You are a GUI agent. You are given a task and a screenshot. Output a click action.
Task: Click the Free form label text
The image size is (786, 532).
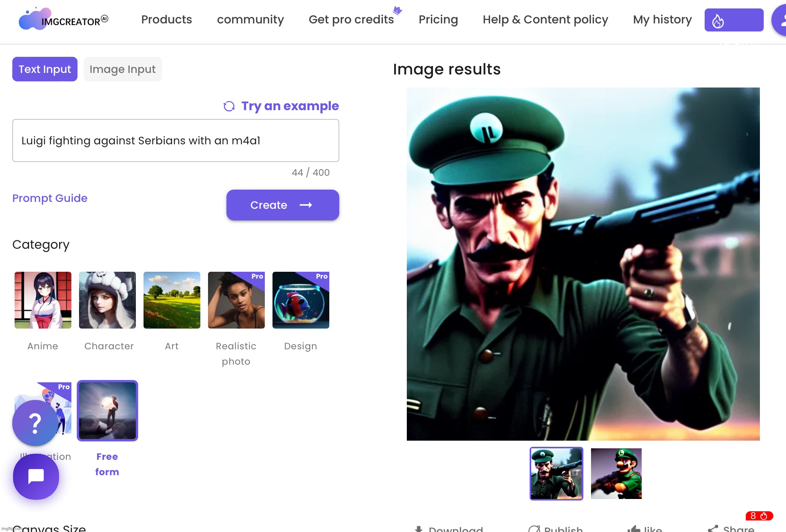(x=107, y=464)
